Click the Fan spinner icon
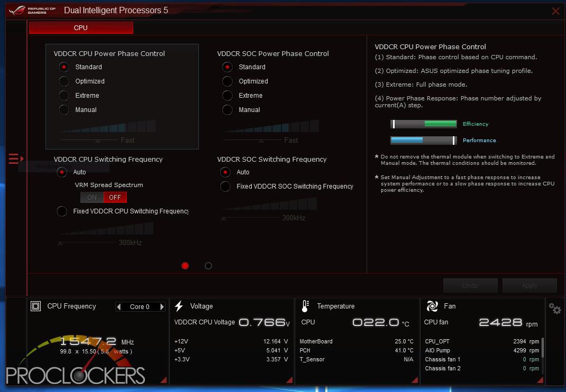Image resolution: width=566 pixels, height=392 pixels. pyautogui.click(x=432, y=306)
